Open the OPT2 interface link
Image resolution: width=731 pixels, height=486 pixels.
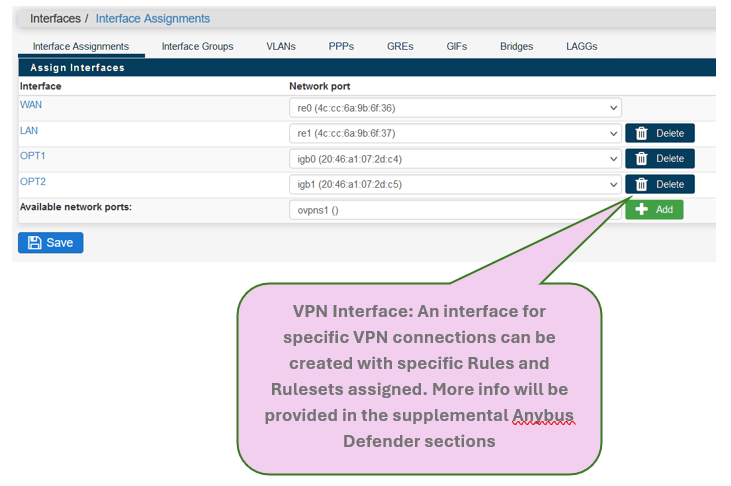[x=33, y=182]
